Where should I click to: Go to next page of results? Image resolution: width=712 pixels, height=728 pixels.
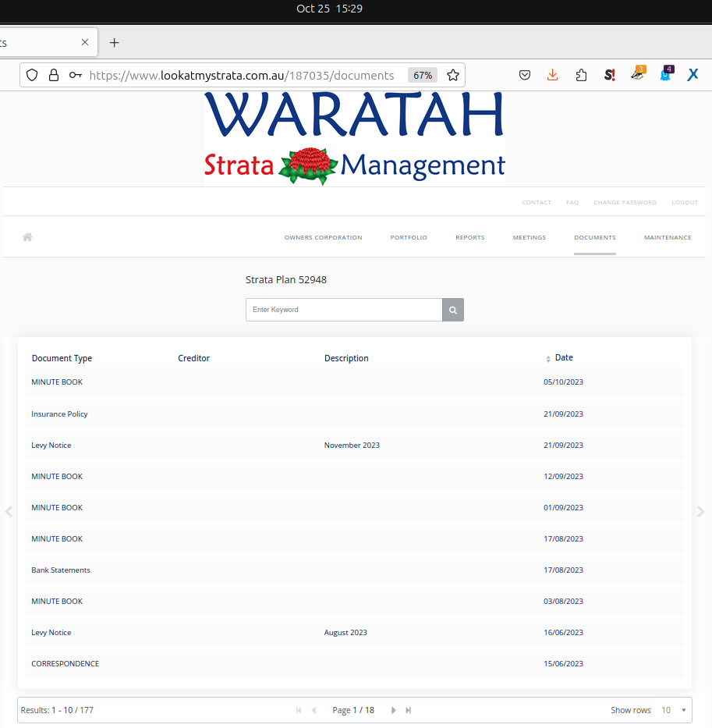click(x=394, y=710)
